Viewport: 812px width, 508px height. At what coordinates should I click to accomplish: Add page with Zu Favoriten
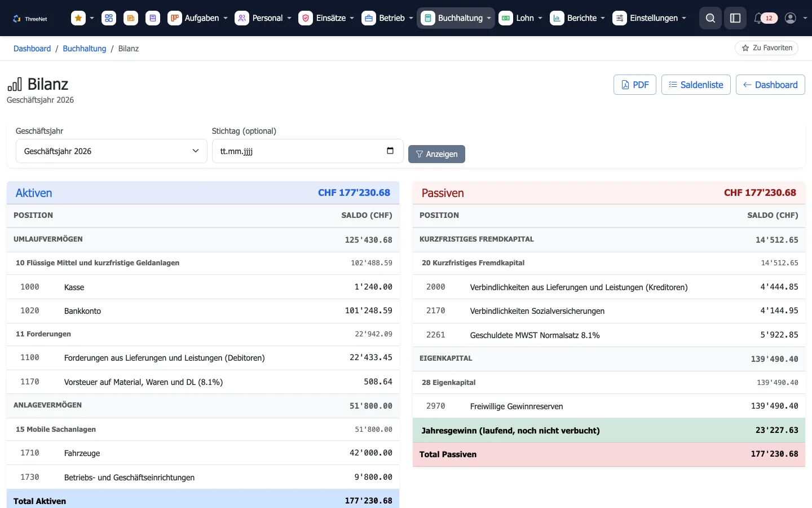pos(767,48)
